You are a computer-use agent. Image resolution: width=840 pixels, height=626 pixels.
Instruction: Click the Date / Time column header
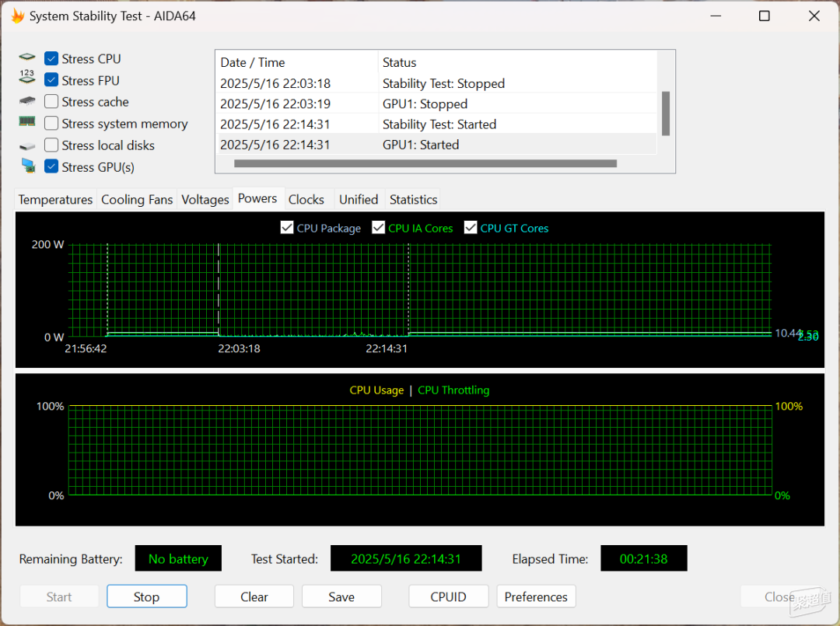(x=297, y=63)
